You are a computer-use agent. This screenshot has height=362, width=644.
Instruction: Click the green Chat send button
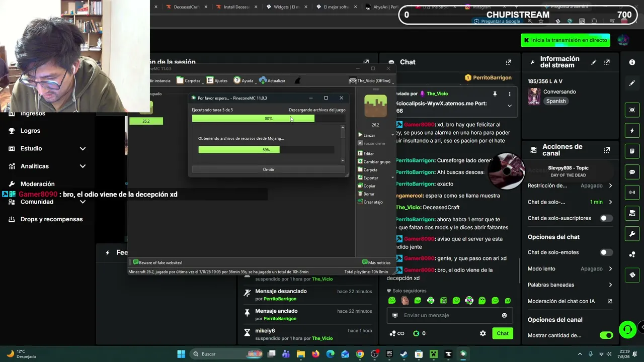[503, 333]
